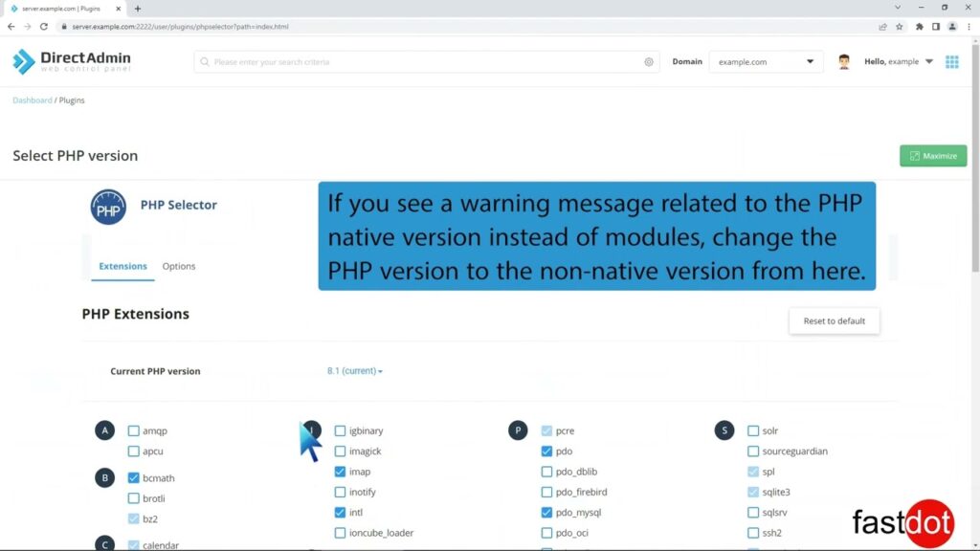Screen dimensions: 980x551
Task: Enable the amqp extension checkbox
Action: point(134,431)
